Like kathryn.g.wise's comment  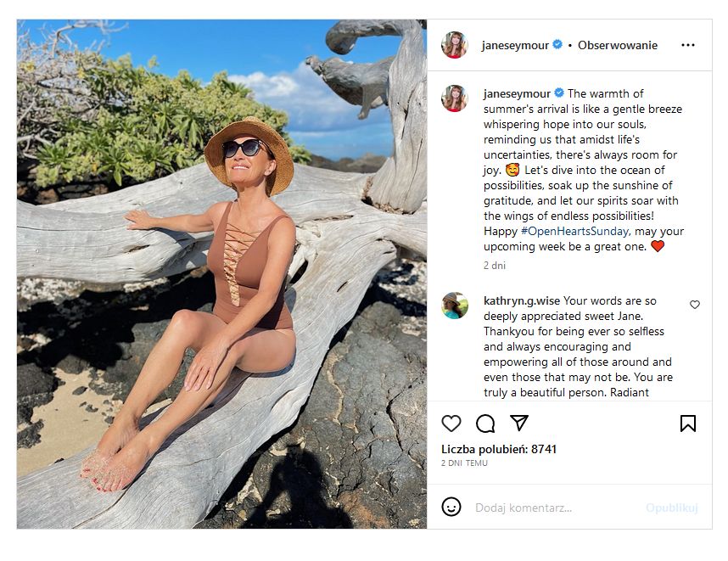[x=695, y=305]
